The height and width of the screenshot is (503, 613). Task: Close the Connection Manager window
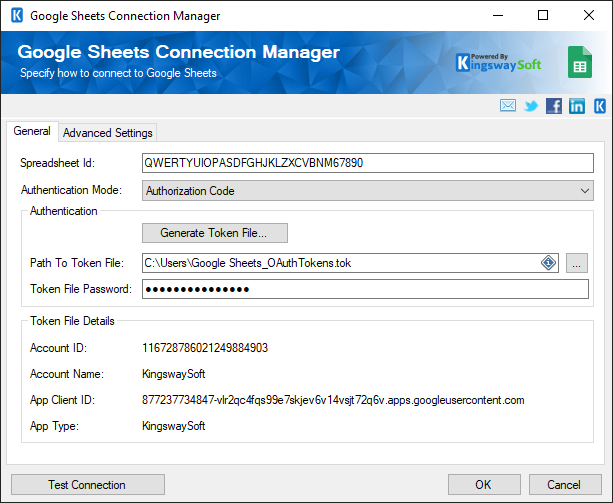coord(589,16)
